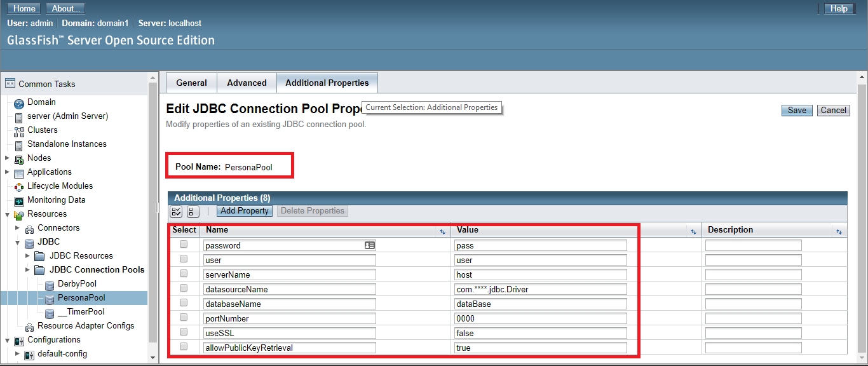This screenshot has width=868, height=366.
Task: Expand the Applications tree item
Action: [7, 172]
